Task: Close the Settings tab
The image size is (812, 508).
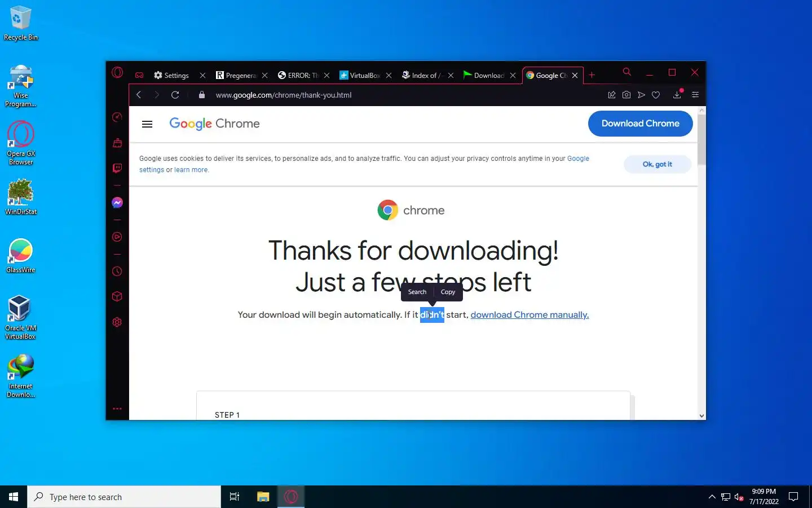Action: 202,75
